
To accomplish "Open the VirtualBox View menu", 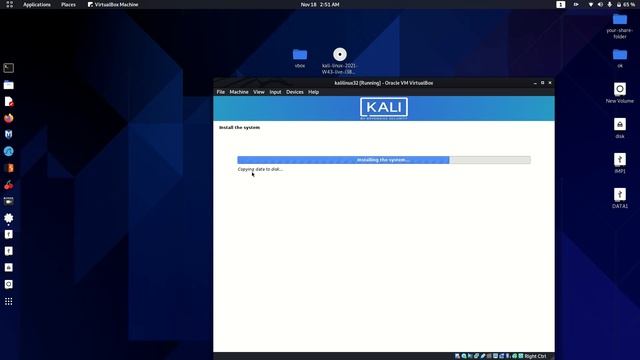I will coord(259,92).
